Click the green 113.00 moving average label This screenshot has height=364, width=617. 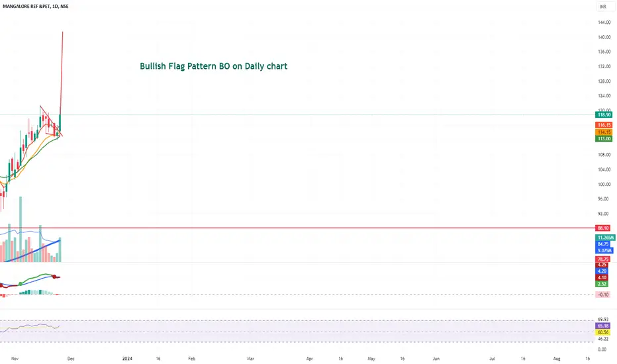tap(604, 138)
